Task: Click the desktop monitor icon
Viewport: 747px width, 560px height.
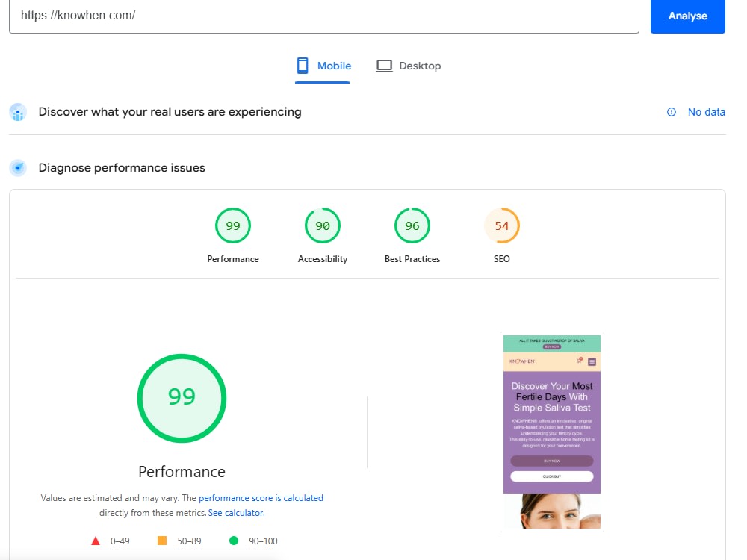Action: click(x=385, y=66)
